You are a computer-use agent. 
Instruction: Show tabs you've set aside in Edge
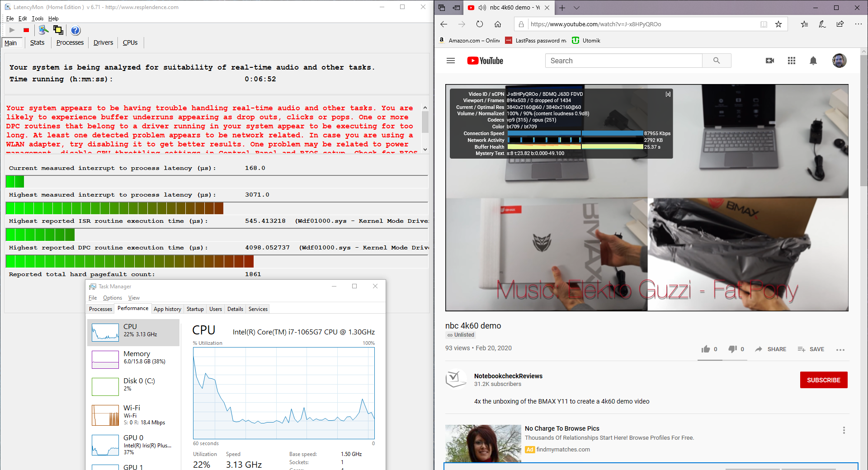click(x=442, y=8)
